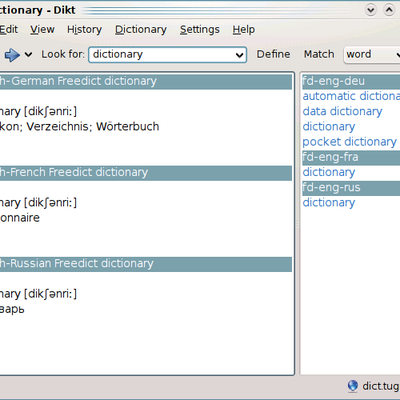
Task: Open the Dictionary menu
Action: click(141, 30)
